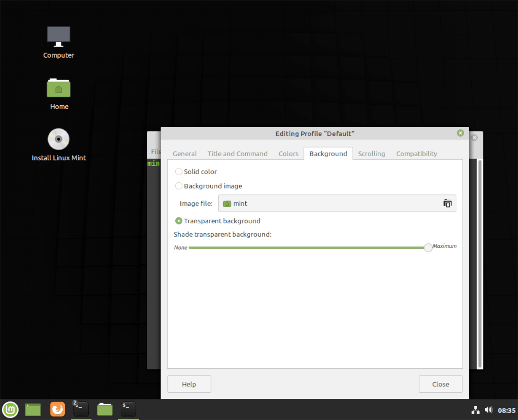Switch to the Colors tab
518x420 pixels.
tap(288, 154)
